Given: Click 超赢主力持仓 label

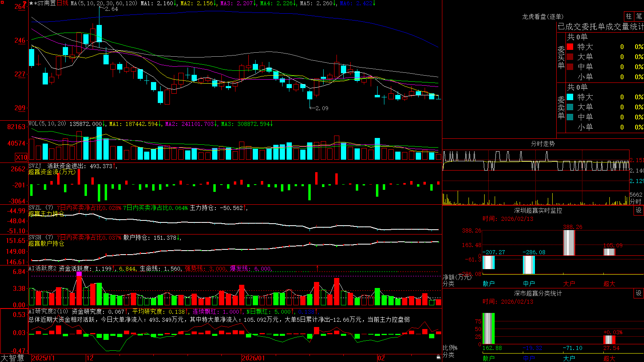Looking at the screenshot, I should tap(46, 214).
